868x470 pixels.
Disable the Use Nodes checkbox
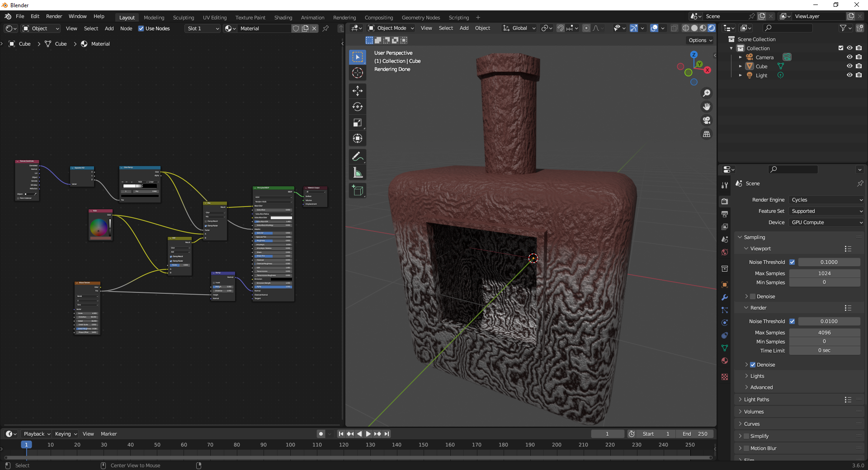coord(141,28)
